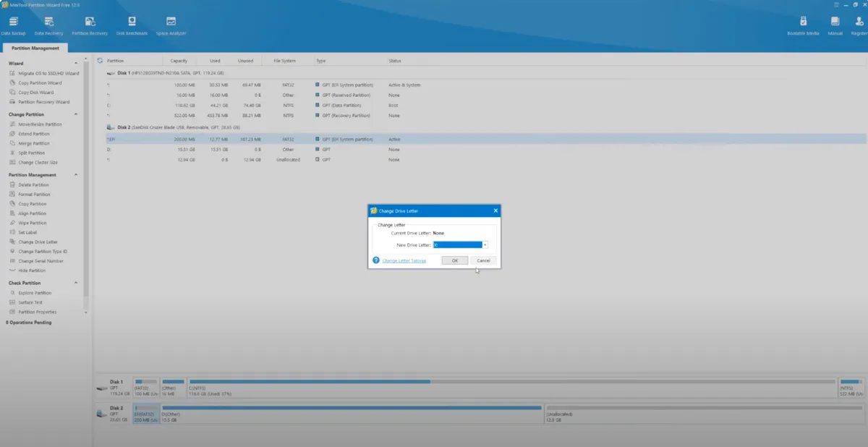
Task: Open the Change Letter Tutorial link
Action: click(404, 260)
